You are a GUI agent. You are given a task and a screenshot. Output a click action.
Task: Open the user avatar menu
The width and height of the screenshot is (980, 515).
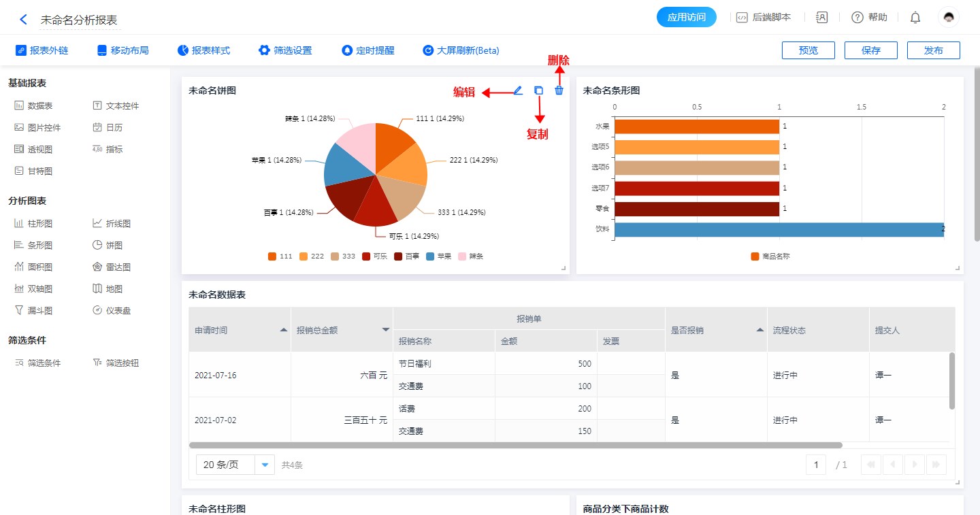coord(948,18)
